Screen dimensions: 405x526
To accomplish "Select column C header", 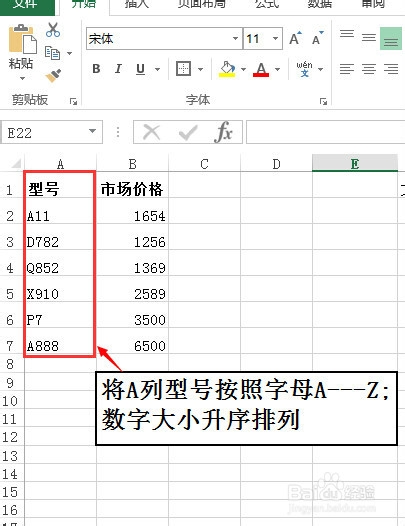I will pyautogui.click(x=204, y=164).
